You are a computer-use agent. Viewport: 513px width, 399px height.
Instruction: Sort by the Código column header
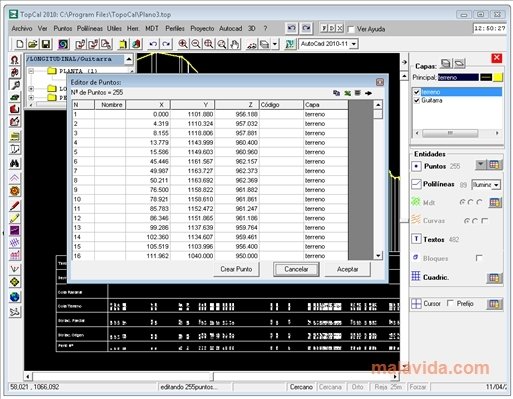click(x=281, y=105)
